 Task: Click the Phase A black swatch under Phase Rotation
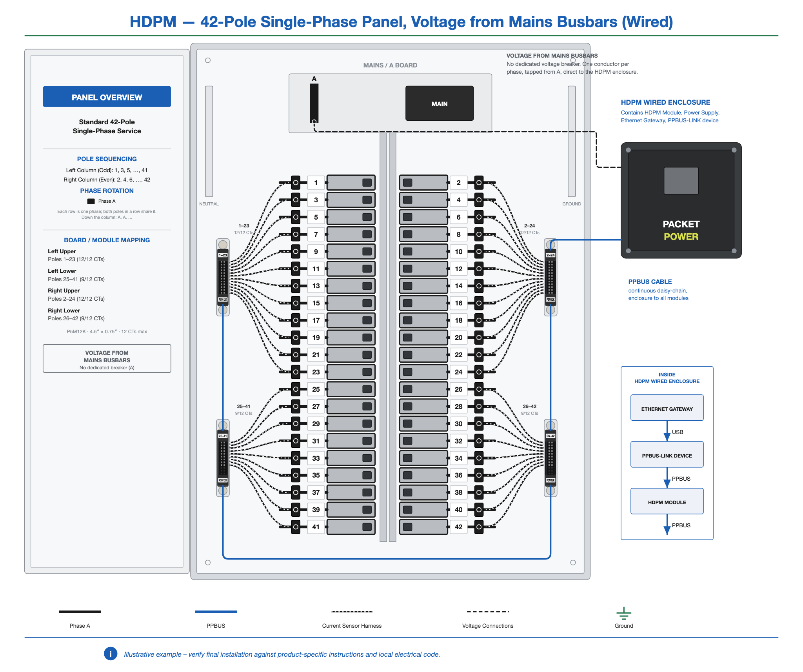[91, 201]
